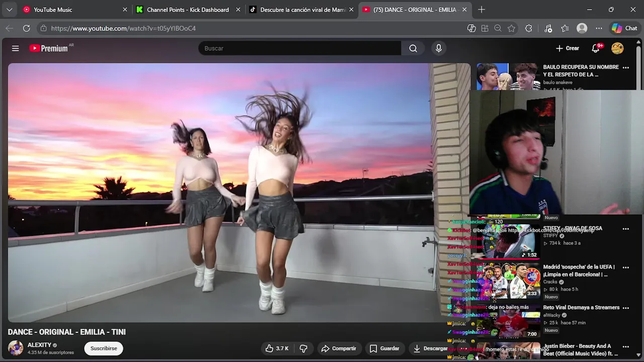Click Compartir to share the video
This screenshot has height=362, width=644.
[x=339, y=348]
